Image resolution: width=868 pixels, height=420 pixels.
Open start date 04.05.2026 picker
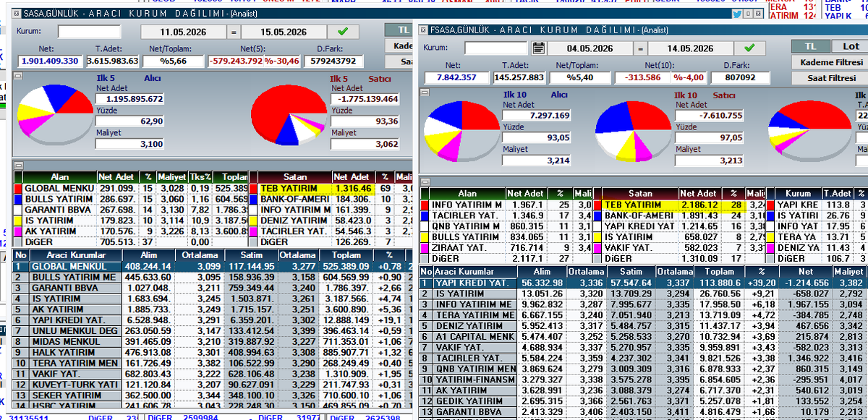(x=590, y=48)
